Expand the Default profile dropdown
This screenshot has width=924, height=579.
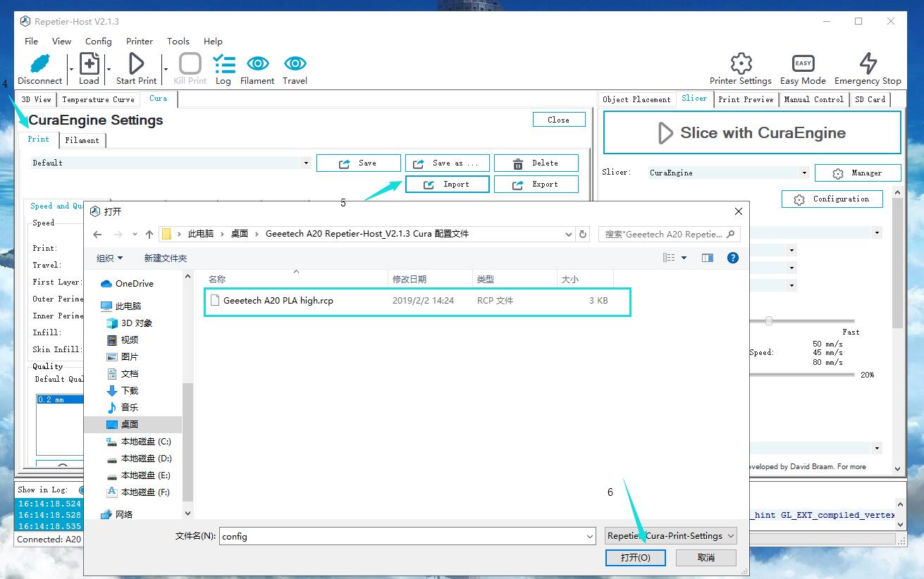(x=306, y=163)
